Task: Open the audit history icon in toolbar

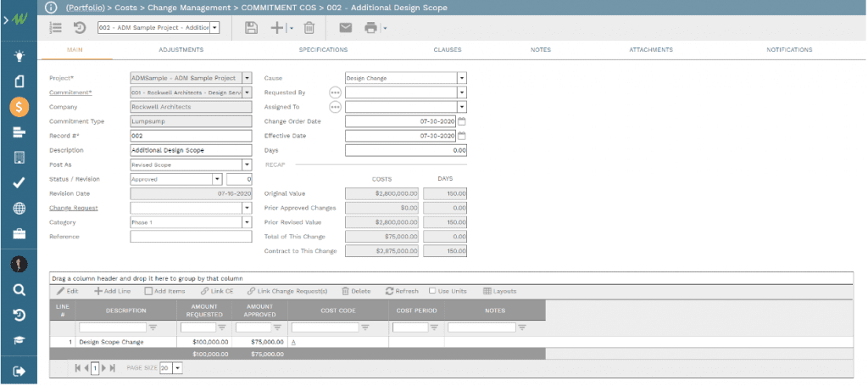Action: click(x=80, y=28)
